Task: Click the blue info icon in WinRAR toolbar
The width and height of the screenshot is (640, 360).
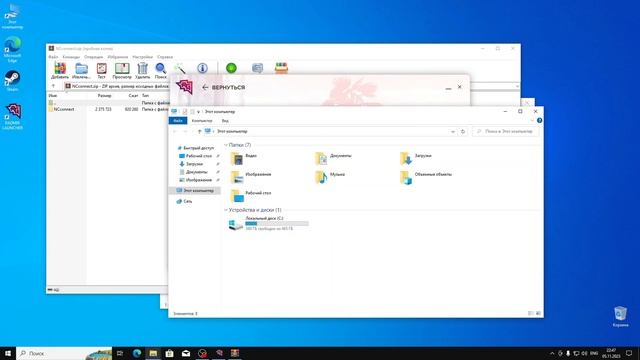Action: pyautogui.click(x=202, y=68)
